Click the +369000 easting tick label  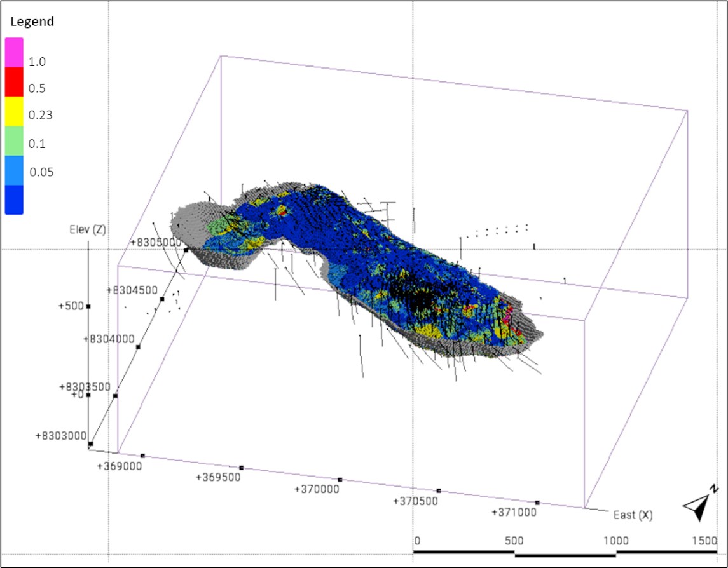pyautogui.click(x=120, y=466)
